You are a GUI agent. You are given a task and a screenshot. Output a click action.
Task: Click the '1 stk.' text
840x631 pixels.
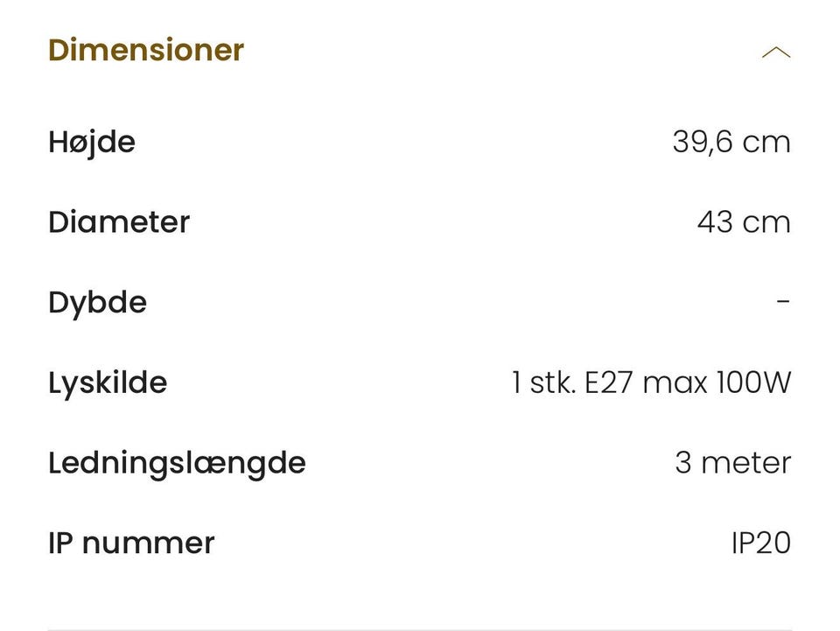point(543,382)
